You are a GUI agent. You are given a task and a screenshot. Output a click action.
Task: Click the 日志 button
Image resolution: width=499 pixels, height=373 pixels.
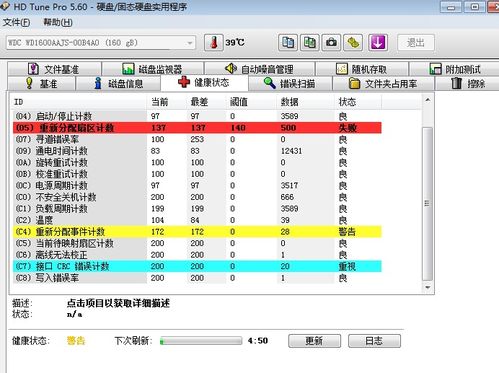tap(374, 341)
